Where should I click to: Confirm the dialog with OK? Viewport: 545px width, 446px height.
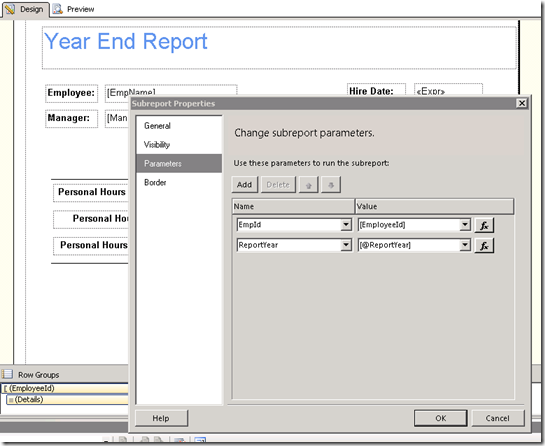(x=441, y=418)
